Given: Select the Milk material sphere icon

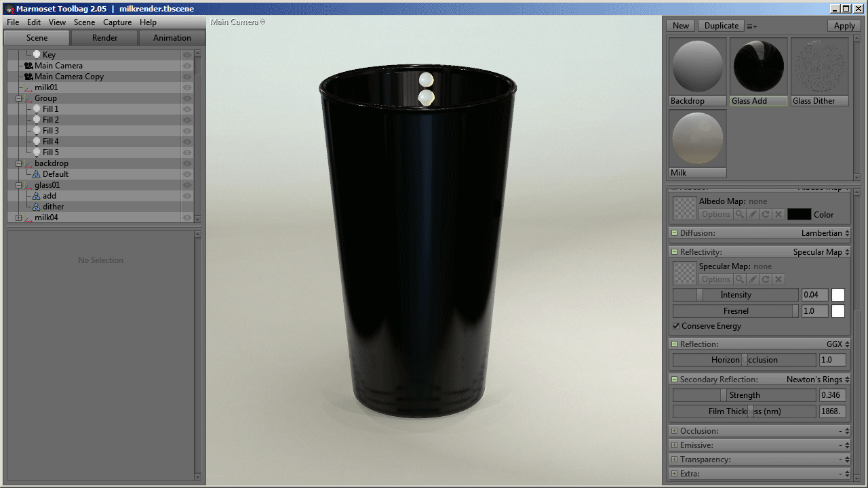Looking at the screenshot, I should tap(696, 138).
